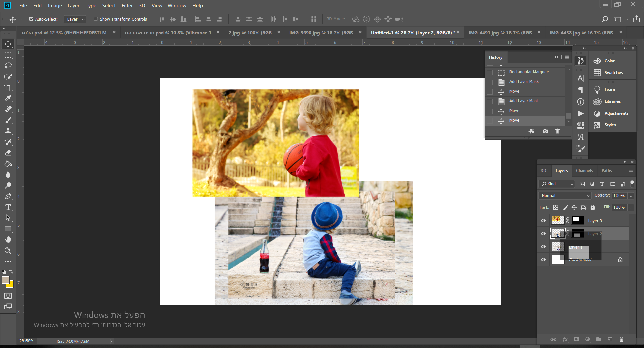Create new snapshot in History panel
644x348 pixels.
(545, 131)
